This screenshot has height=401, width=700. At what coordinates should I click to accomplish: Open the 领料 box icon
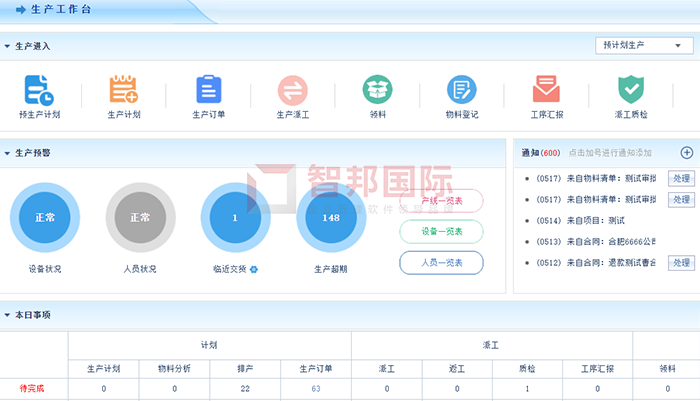377,90
